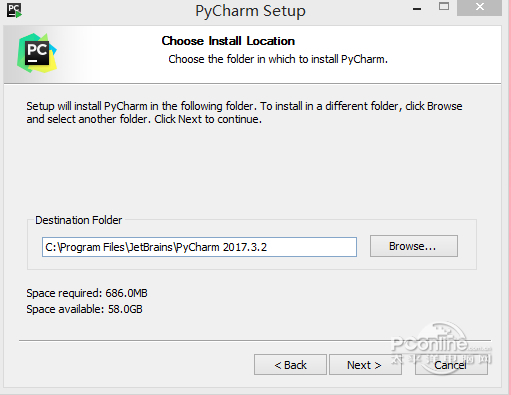511x395 pixels.
Task: Click the PConline watermark logo
Action: 441,347
